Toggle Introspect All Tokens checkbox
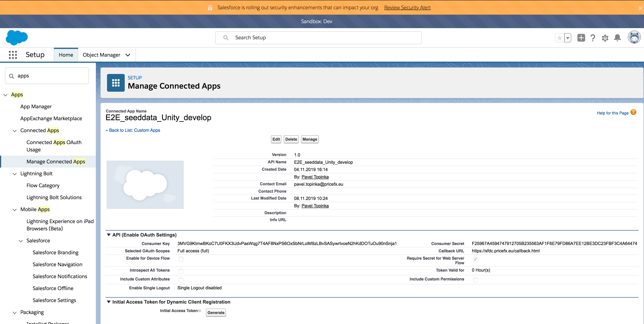Viewport: 644px width, 324px height. click(181, 271)
